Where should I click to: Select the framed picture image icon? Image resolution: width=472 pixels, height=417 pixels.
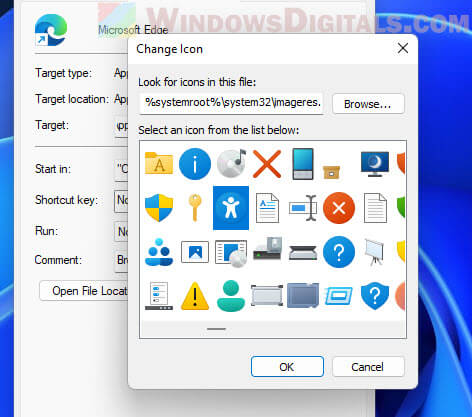pos(195,252)
